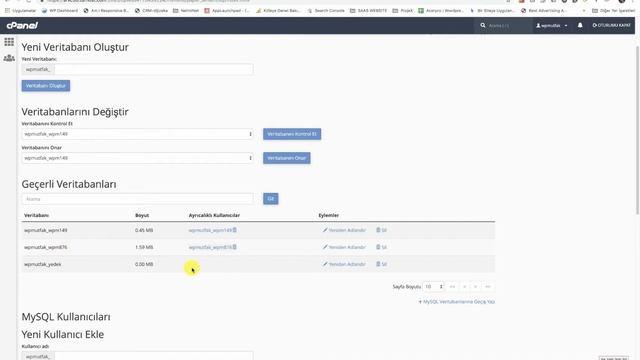Open the wpmutfak user account dropdown

click(552, 25)
